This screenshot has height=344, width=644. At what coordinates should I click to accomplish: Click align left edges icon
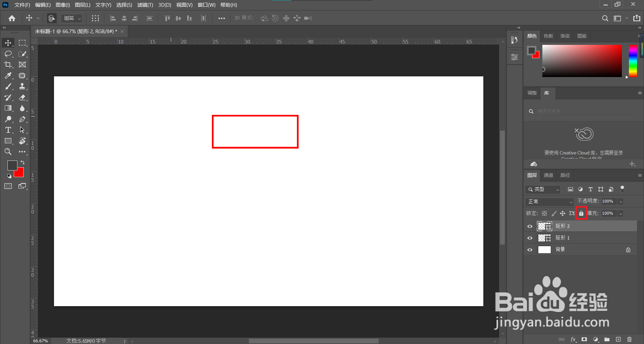pos(113,18)
